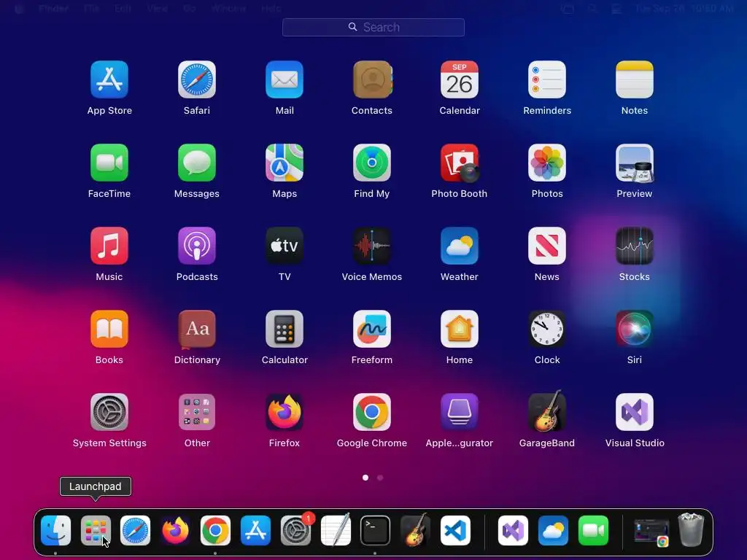Launch Photo Booth
747x560 pixels.
[x=460, y=163]
